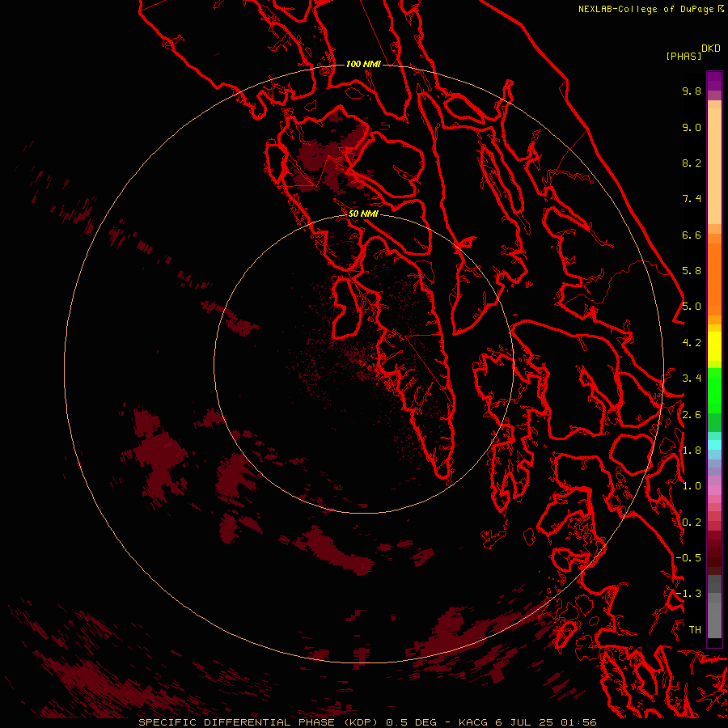Click the 3.4 value on the color scale

click(692, 379)
